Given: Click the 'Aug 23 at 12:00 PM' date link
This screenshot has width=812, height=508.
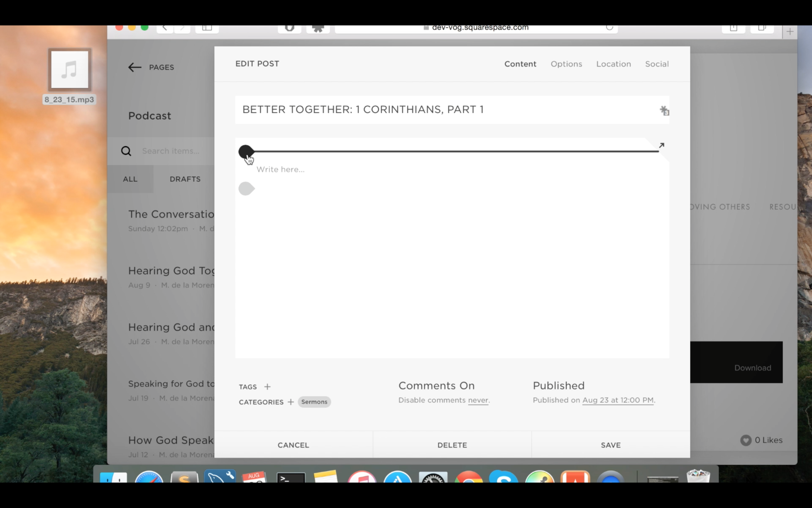Looking at the screenshot, I should [618, 400].
